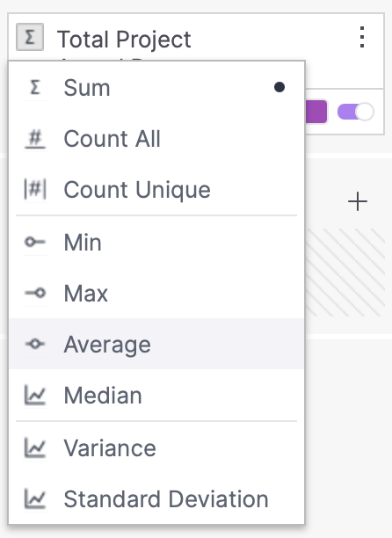Open the purple color swatch
Screen dimensions: 392x538
click(x=316, y=112)
